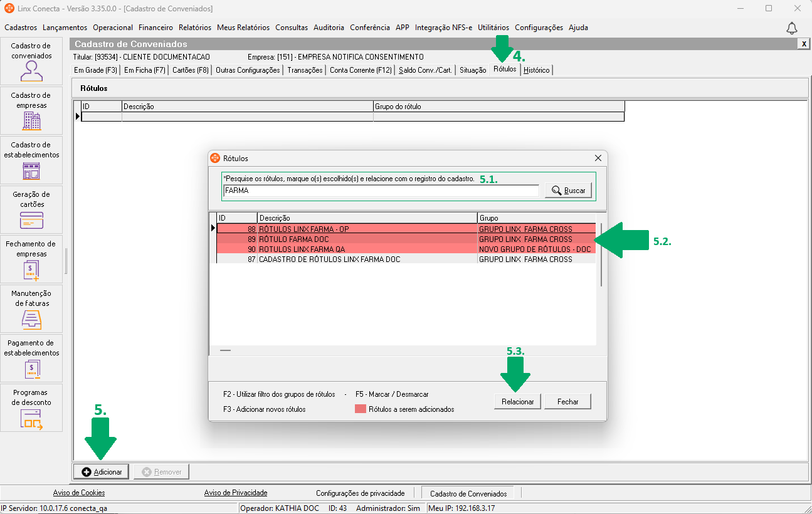Open the Conferência menu
The image size is (812, 514).
pos(370,28)
